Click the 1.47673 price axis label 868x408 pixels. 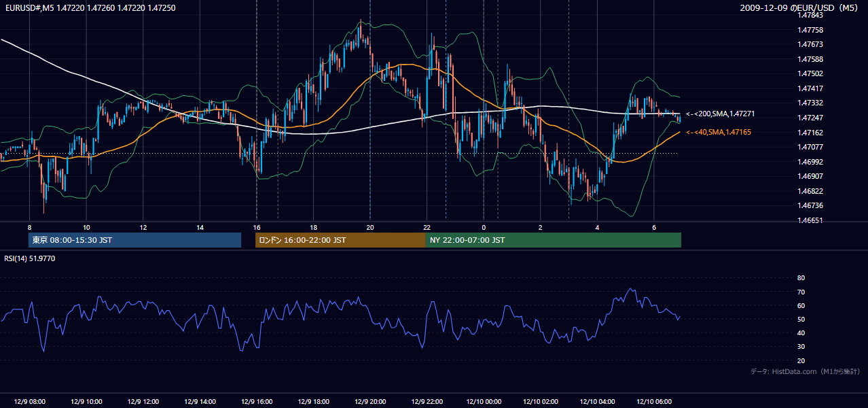click(x=810, y=44)
